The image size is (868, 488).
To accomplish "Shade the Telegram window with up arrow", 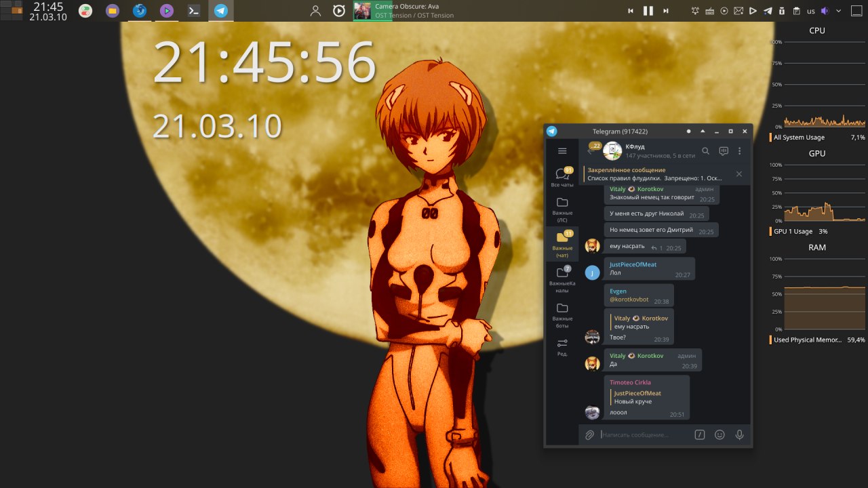I will [703, 131].
